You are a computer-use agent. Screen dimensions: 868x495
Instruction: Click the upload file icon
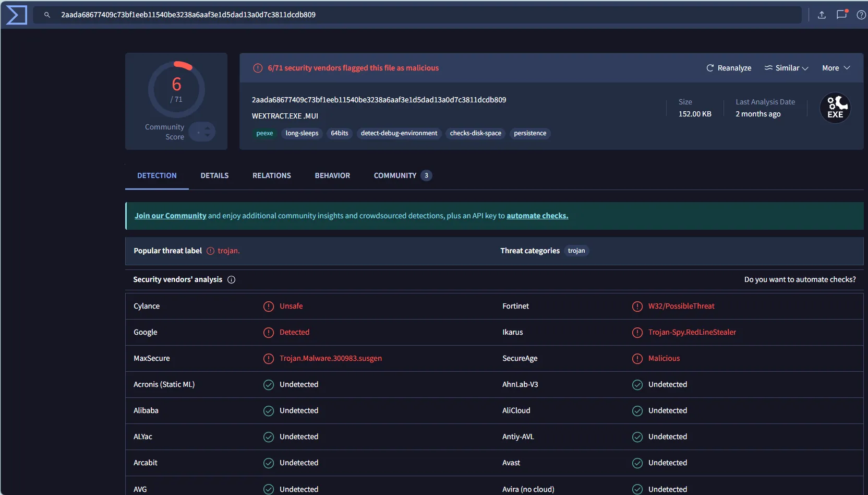coord(822,15)
